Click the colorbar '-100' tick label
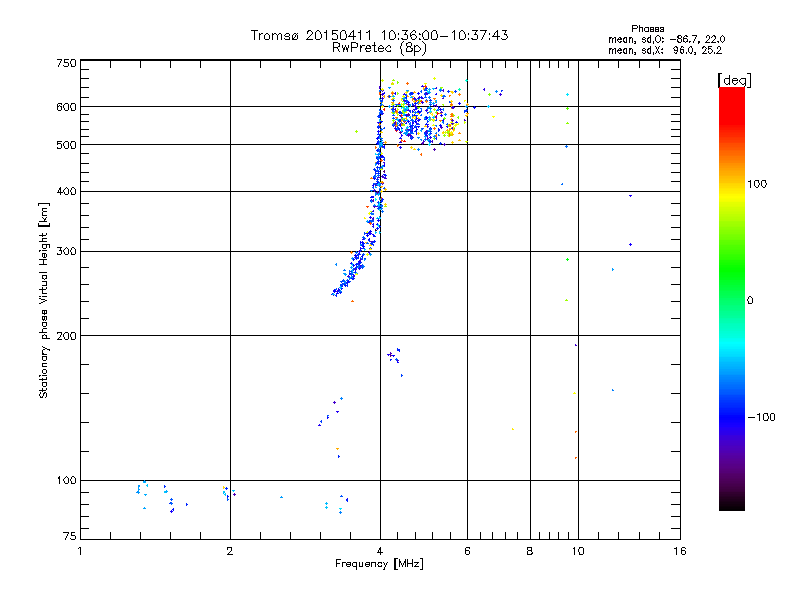Image resolution: width=800 pixels, height=600 pixels. [762, 417]
